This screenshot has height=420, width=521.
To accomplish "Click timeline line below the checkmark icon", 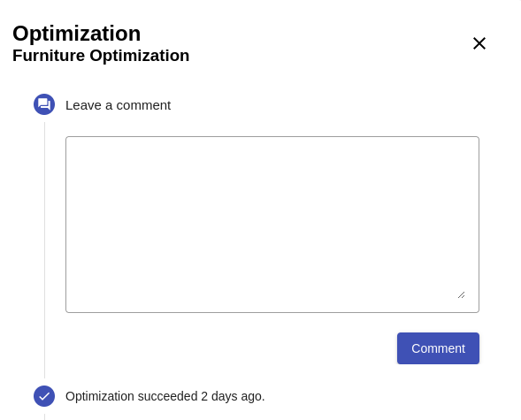I will 44,416.
